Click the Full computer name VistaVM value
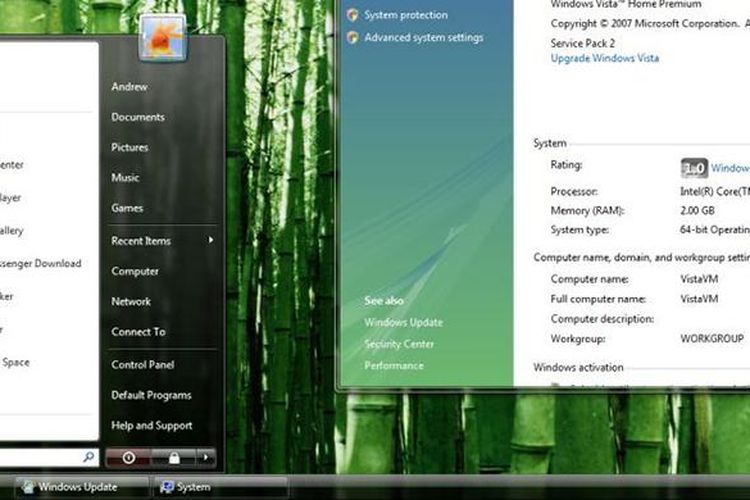 tap(699, 299)
